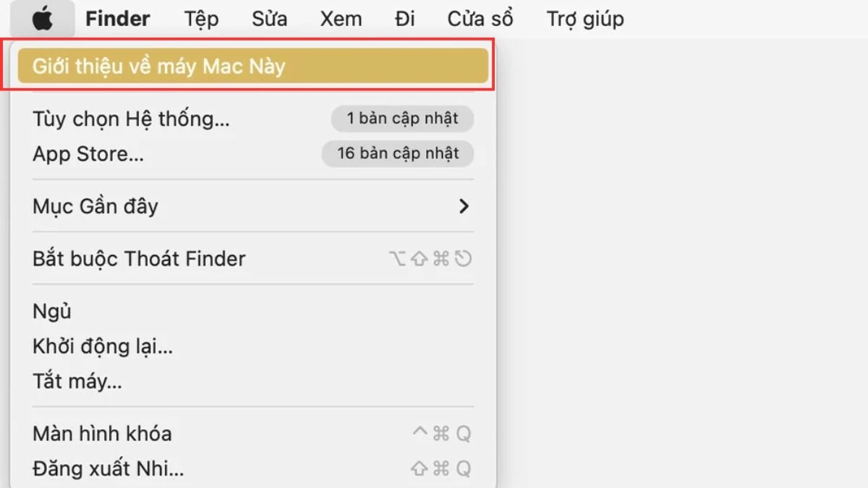
Task: Click the 16 bản cập nhật badge
Action: pyautogui.click(x=398, y=154)
